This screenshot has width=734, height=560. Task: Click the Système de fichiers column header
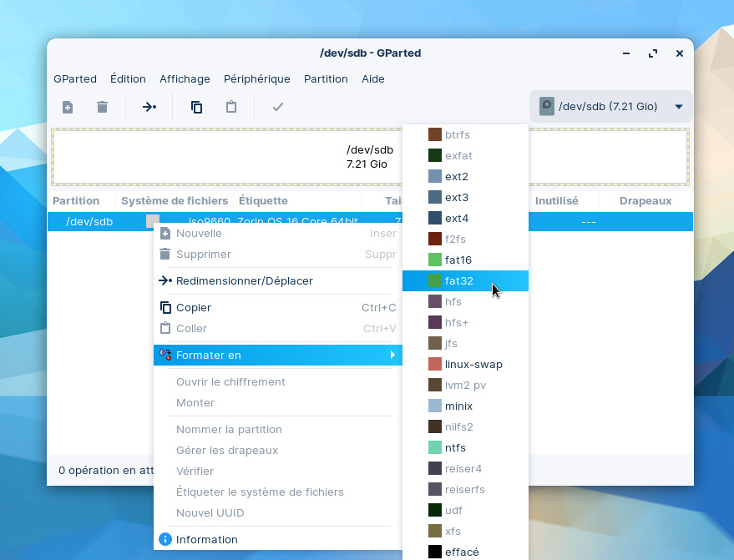point(174,200)
